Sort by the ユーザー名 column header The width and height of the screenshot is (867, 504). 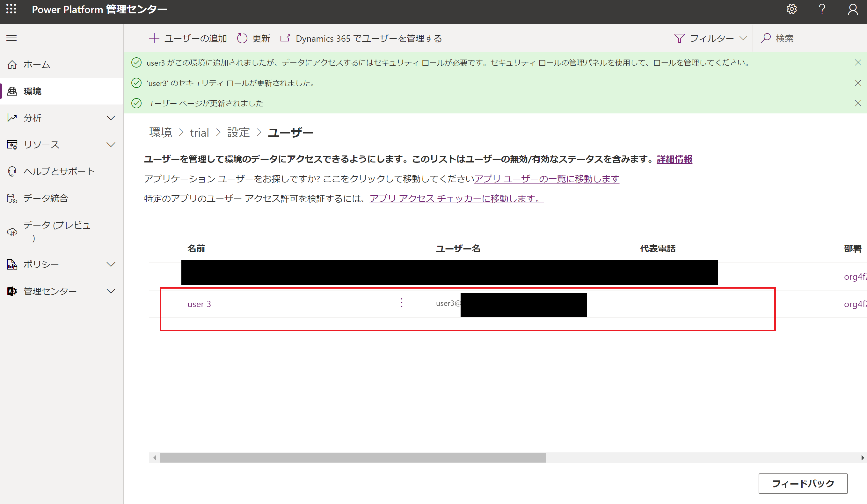pos(458,248)
